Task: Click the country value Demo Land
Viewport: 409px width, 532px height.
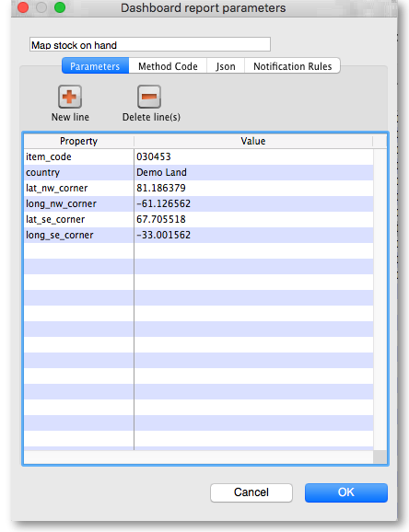Action: tap(161, 172)
